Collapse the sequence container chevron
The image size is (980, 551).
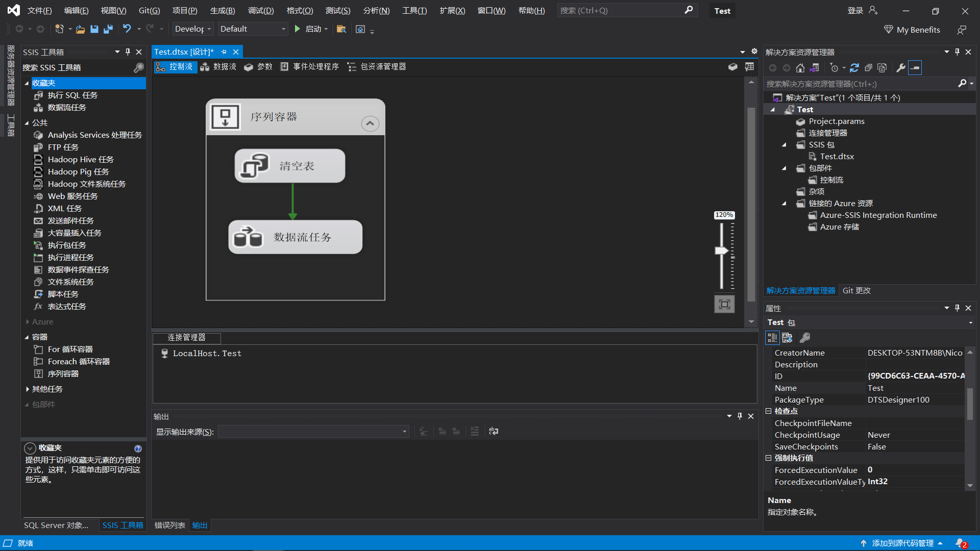pyautogui.click(x=370, y=123)
